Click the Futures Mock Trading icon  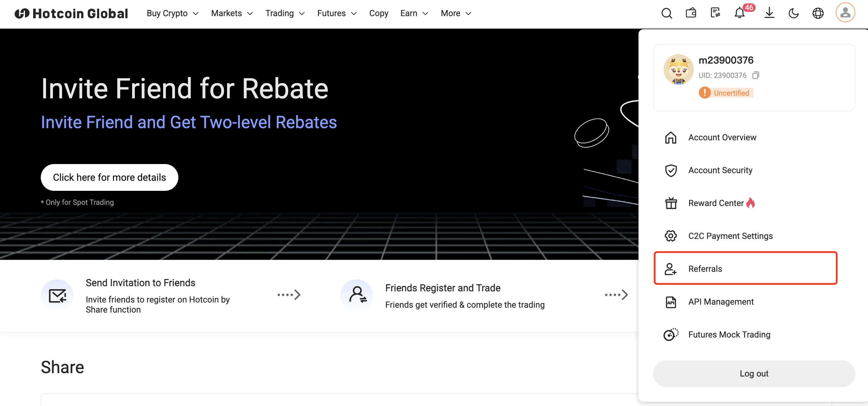[x=670, y=334]
